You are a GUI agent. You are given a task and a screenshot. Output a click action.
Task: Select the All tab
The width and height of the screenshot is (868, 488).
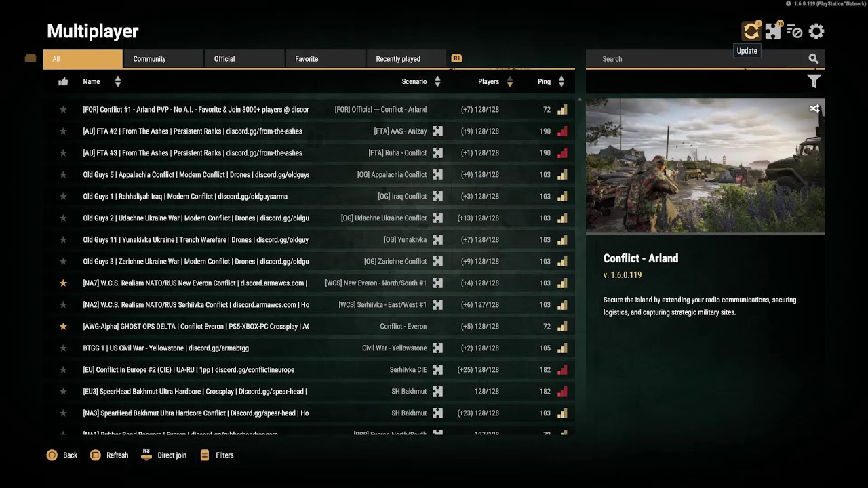[x=83, y=59]
